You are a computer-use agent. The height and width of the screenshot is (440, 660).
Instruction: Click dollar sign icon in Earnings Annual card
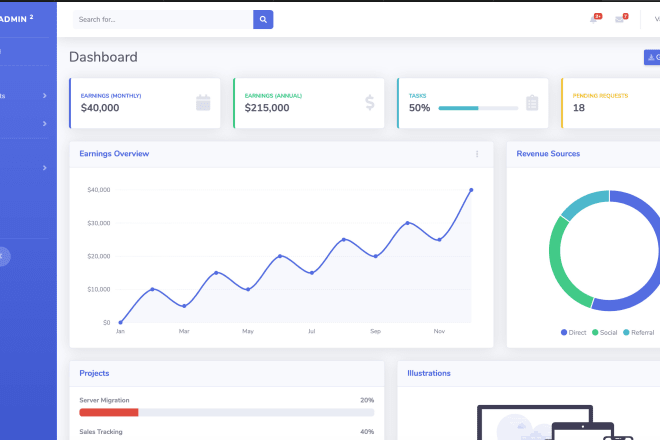pos(369,102)
